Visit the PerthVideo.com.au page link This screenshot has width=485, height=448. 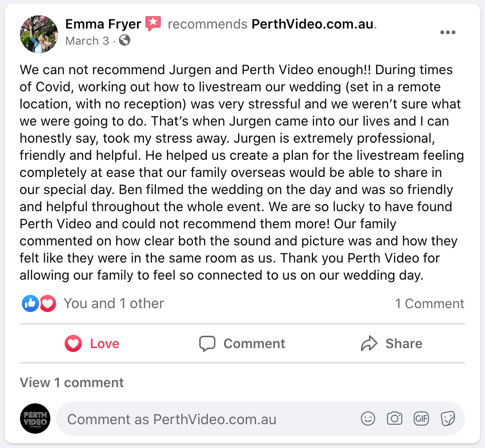point(313,24)
